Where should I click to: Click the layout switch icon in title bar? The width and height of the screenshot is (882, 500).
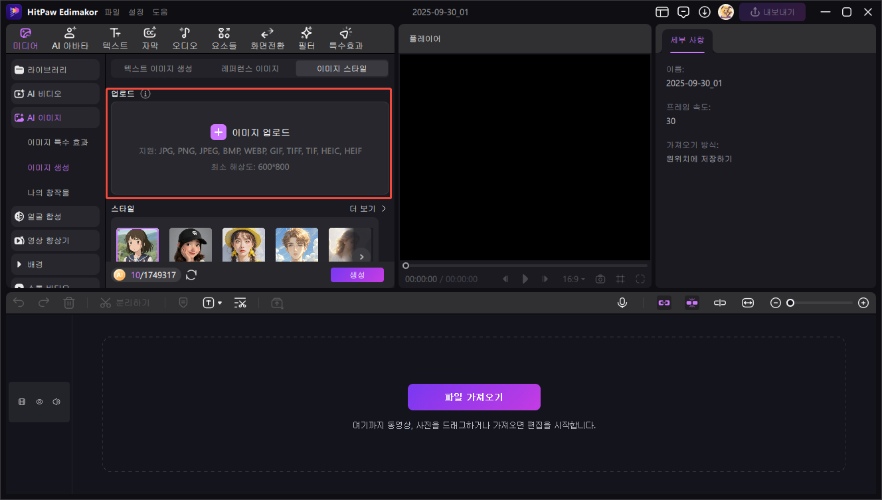[x=662, y=12]
